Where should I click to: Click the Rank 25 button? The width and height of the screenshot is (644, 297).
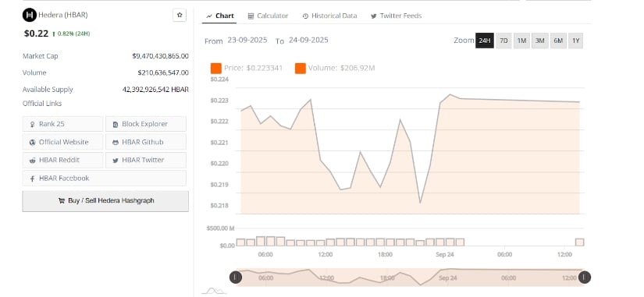(63, 124)
